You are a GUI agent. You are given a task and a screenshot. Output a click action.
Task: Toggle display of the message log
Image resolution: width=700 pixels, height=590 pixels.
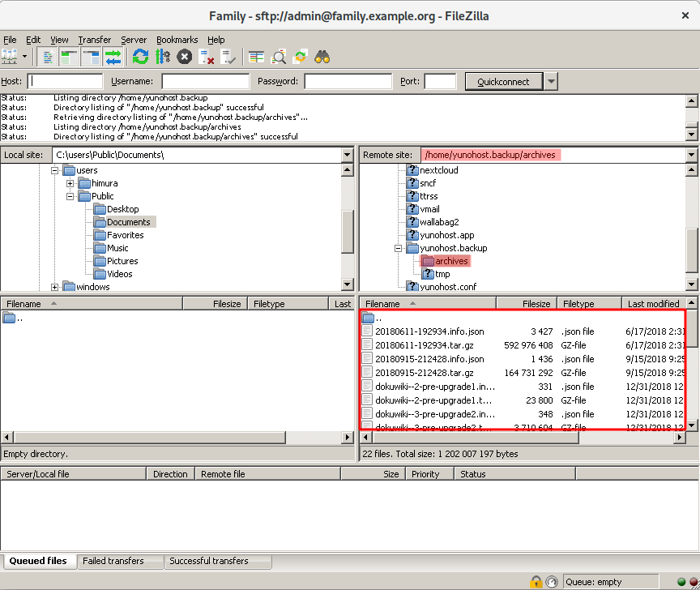49,57
